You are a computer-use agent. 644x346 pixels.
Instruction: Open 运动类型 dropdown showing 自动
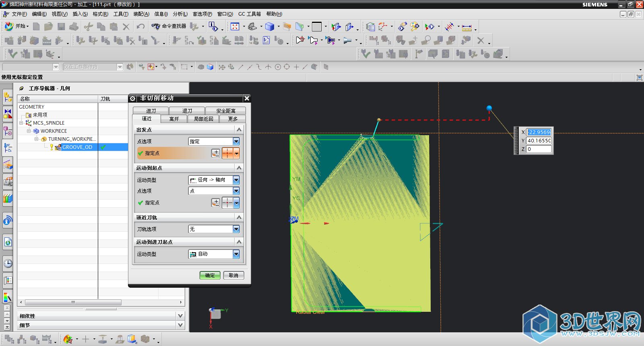(214, 254)
